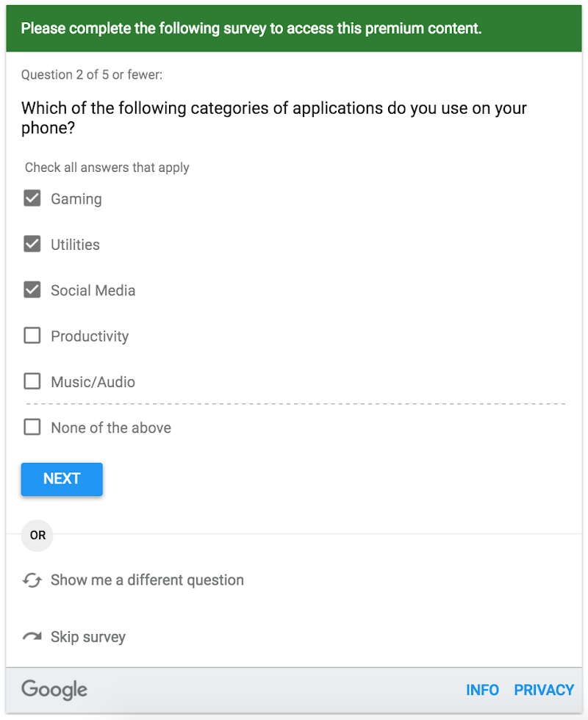Uncheck the Utilities checkbox

point(32,244)
